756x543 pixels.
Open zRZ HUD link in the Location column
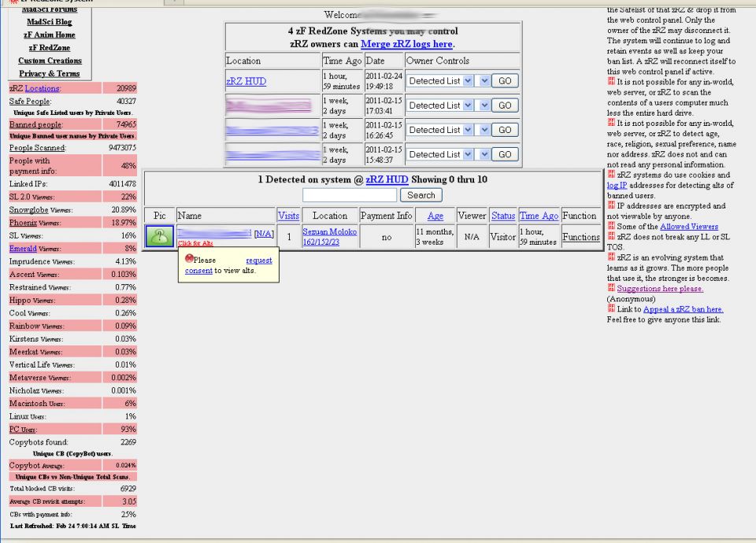(x=246, y=81)
